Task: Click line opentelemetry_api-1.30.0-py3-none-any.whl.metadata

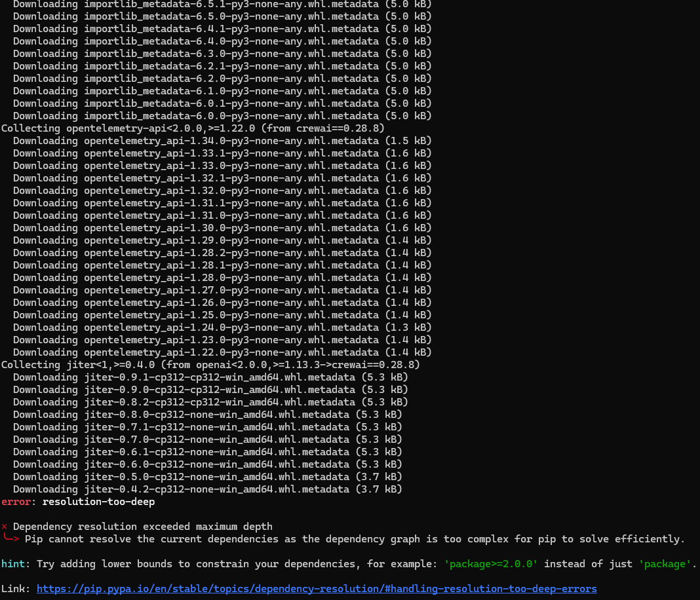Action: click(222, 228)
